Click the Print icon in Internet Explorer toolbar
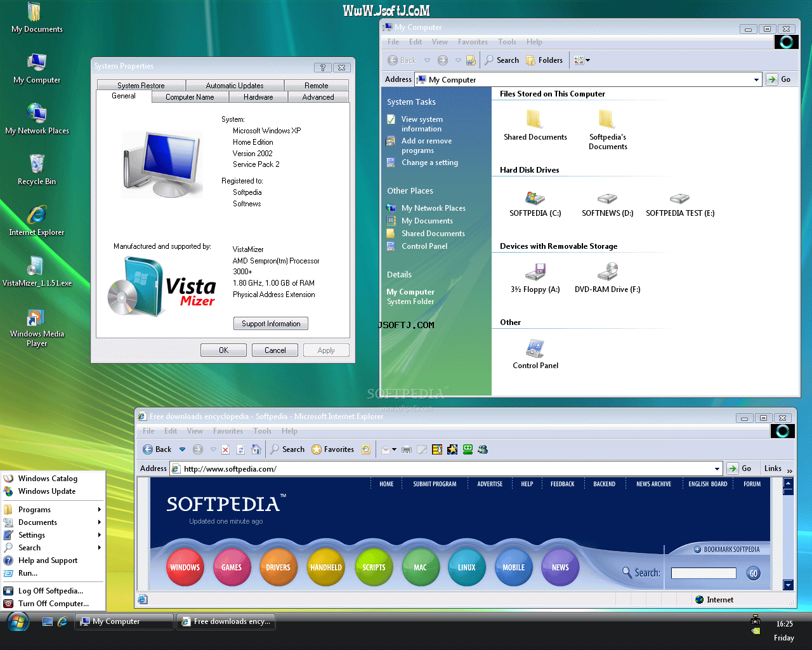Image resolution: width=812 pixels, height=650 pixels. tap(407, 449)
